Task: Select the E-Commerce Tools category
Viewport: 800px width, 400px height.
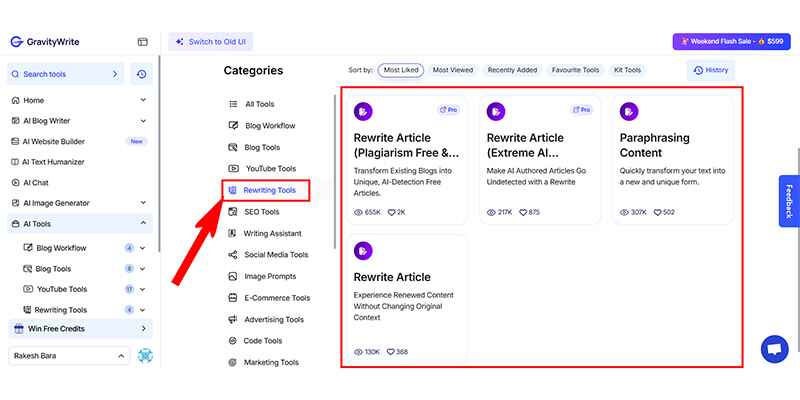Action: click(269, 298)
